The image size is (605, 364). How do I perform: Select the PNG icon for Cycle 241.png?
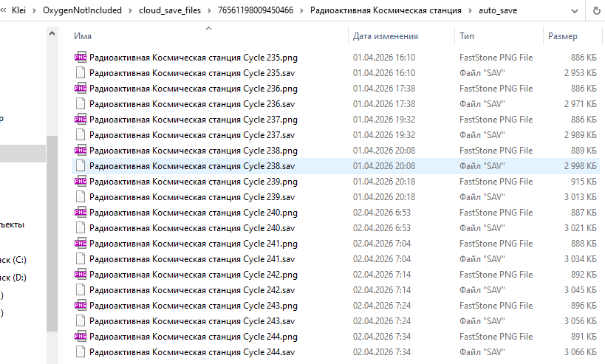click(81, 244)
